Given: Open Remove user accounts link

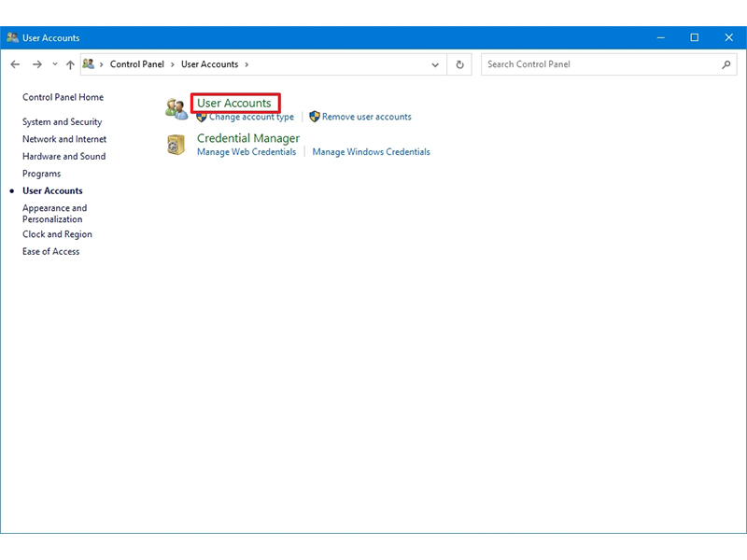Looking at the screenshot, I should tap(366, 117).
